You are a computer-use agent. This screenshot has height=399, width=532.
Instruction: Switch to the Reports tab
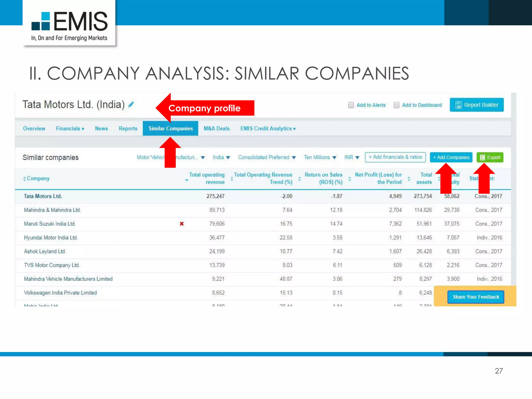coord(128,129)
